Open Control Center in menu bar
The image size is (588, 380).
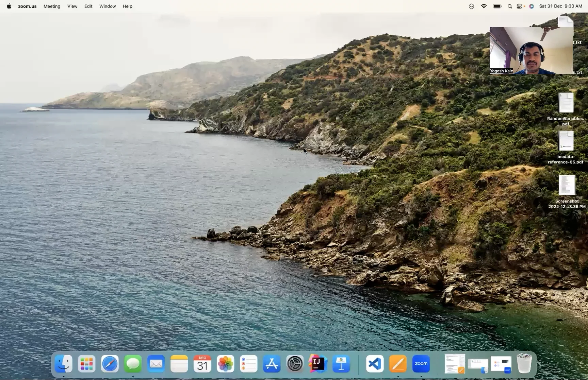coord(519,6)
